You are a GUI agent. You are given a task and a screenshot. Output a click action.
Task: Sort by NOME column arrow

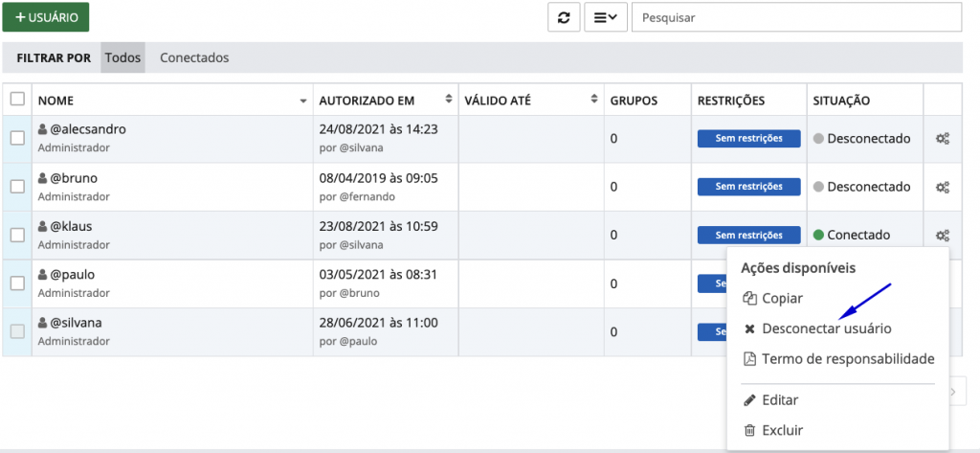coord(303,101)
